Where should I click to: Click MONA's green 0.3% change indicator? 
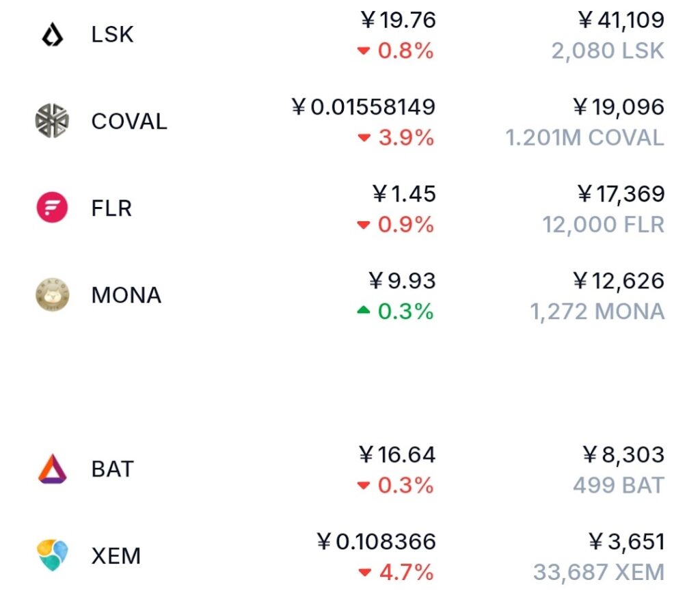pyautogui.click(x=396, y=312)
